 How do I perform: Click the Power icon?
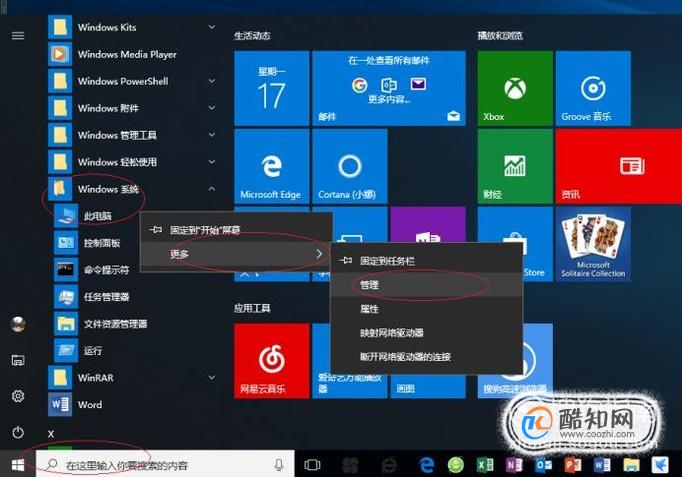coord(18,432)
